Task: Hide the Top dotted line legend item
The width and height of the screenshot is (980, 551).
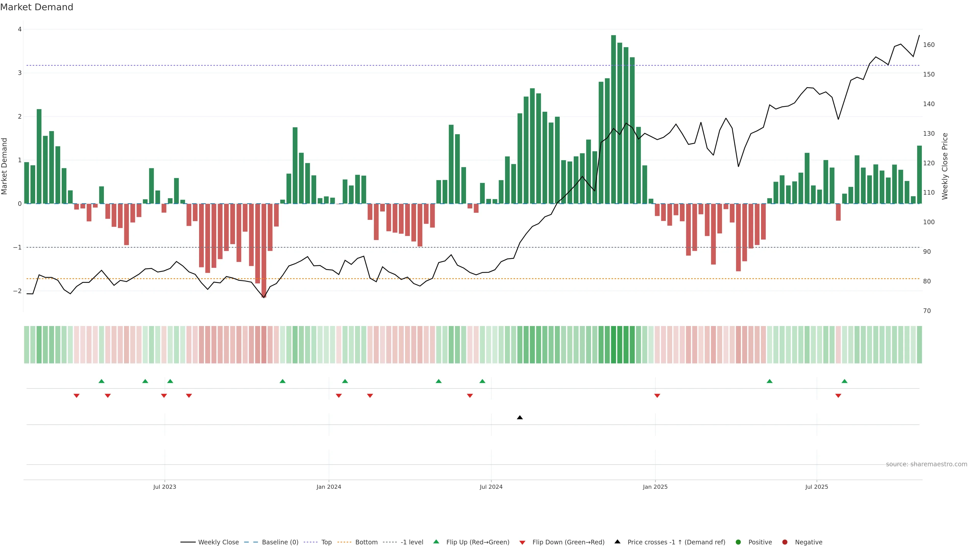Action: tap(326, 542)
